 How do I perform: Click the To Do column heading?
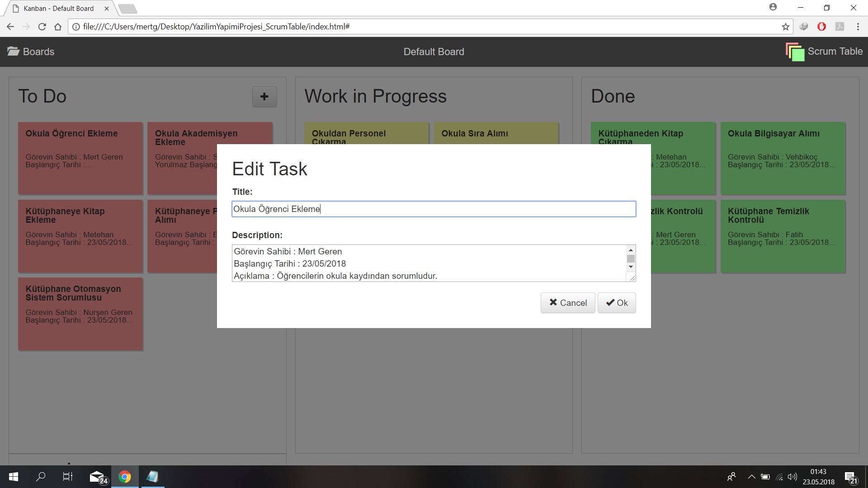pyautogui.click(x=42, y=96)
